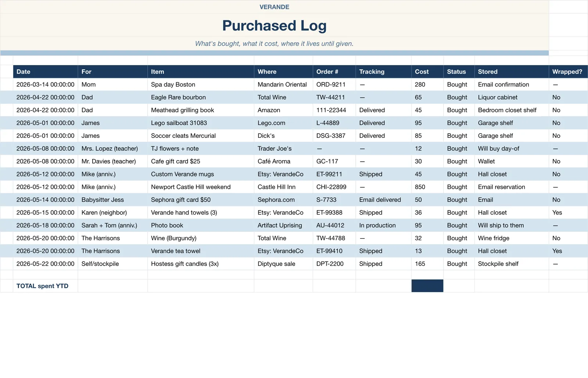Image resolution: width=588 pixels, height=378 pixels.
Task: Click the 850 cost cell
Action: coord(427,187)
